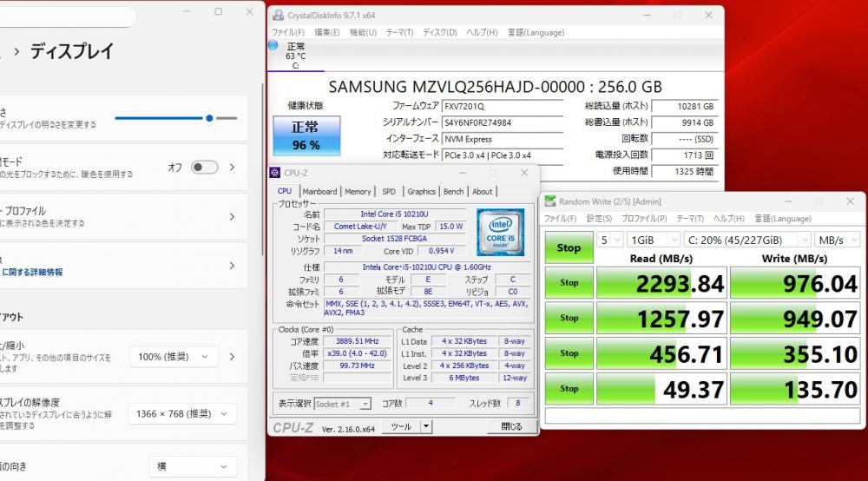Open the 100% (推奨) scale dropdown

174,357
